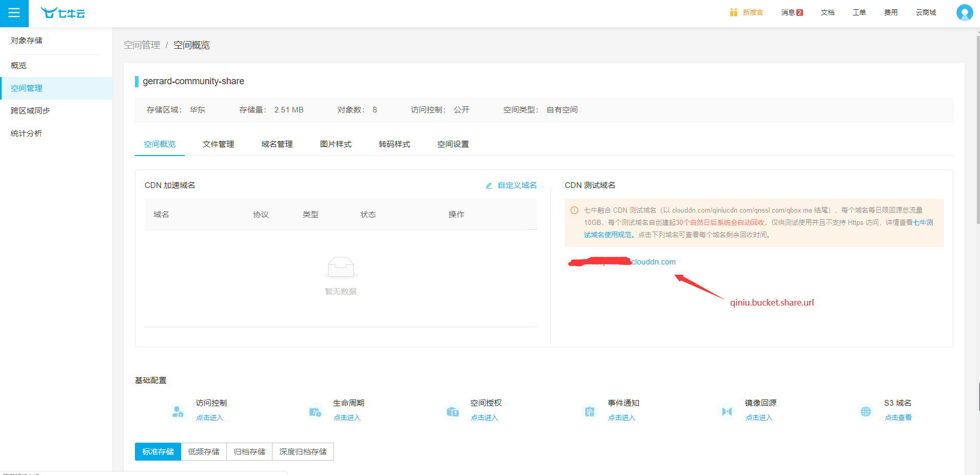Click the 生命周期 icon
Screen dimensions: 980x475
pyautogui.click(x=315, y=411)
